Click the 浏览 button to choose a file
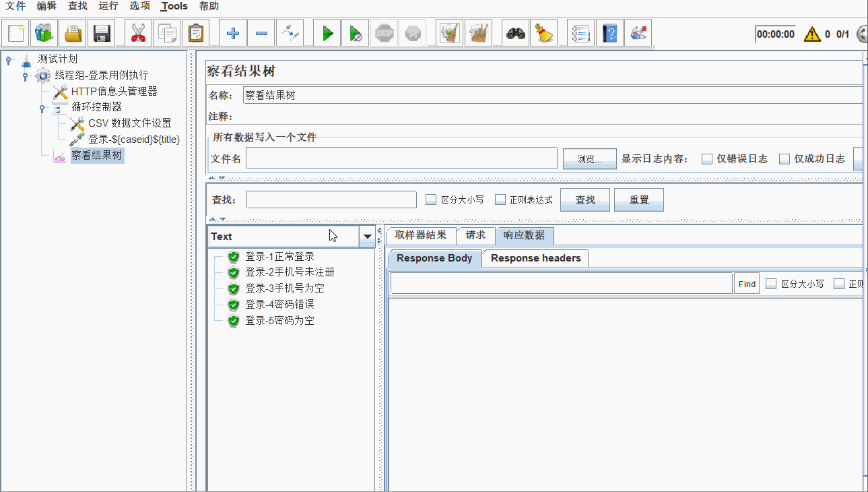The image size is (868, 492). click(x=589, y=158)
